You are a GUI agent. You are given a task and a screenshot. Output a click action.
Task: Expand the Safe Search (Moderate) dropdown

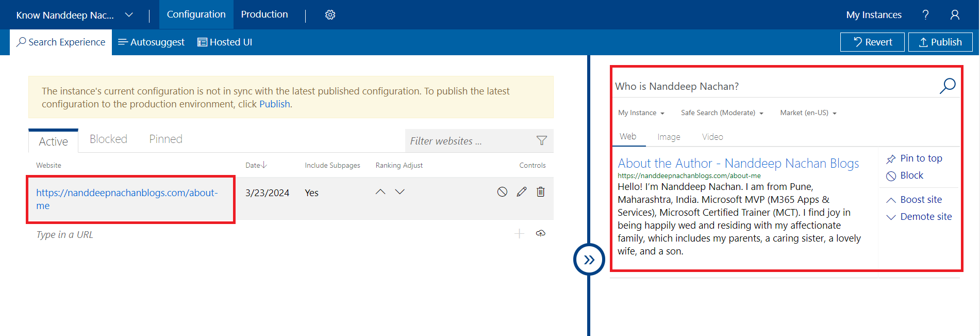pos(721,113)
